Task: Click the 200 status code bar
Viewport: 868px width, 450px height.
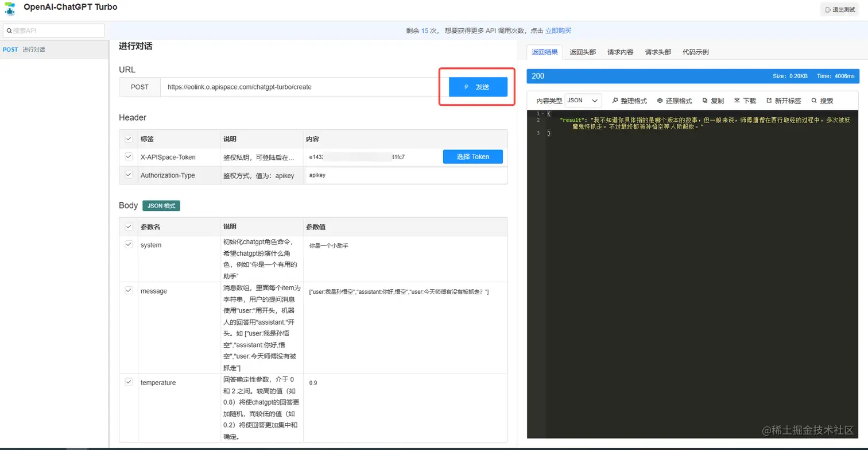Action: (693, 76)
